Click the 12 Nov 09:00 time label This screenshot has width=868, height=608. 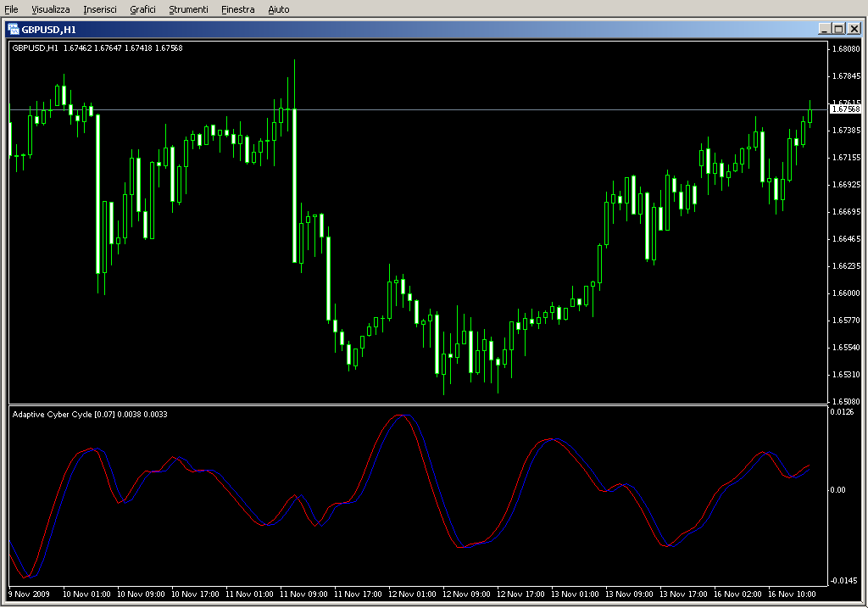pos(467,594)
